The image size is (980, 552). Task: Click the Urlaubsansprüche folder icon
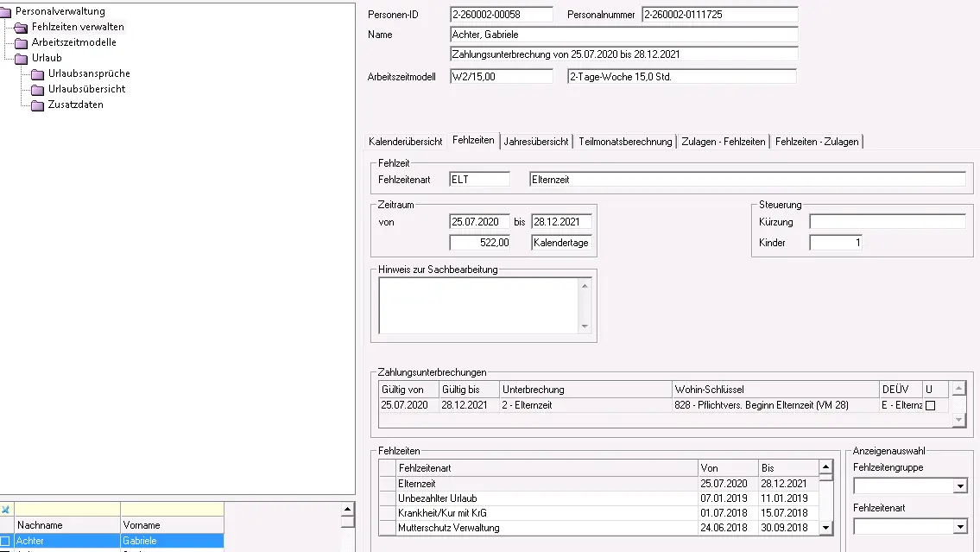tap(38, 73)
